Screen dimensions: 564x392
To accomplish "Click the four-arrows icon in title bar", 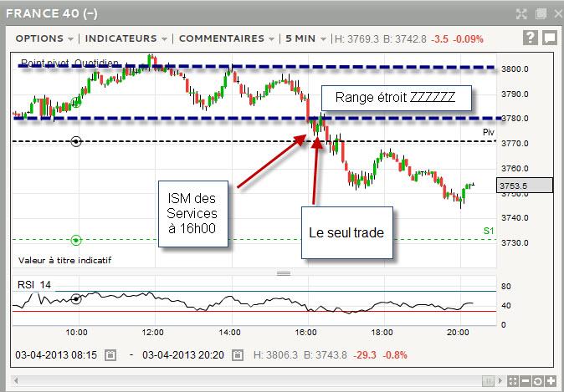I will (521, 14).
